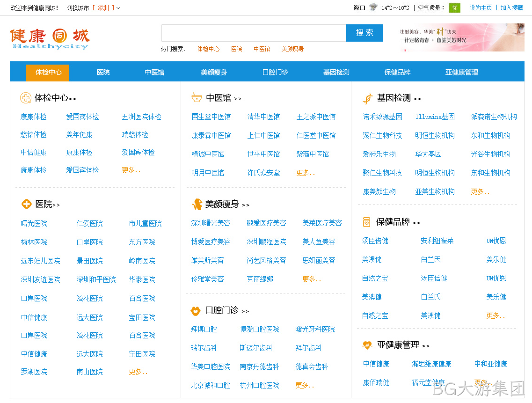532x403 pixels.
Task: Click the 医院 section orange cross icon
Action: pos(27,204)
